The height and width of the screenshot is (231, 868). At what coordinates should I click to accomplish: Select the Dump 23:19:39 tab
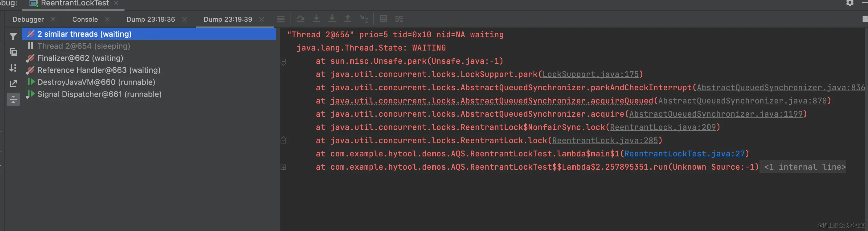[228, 19]
